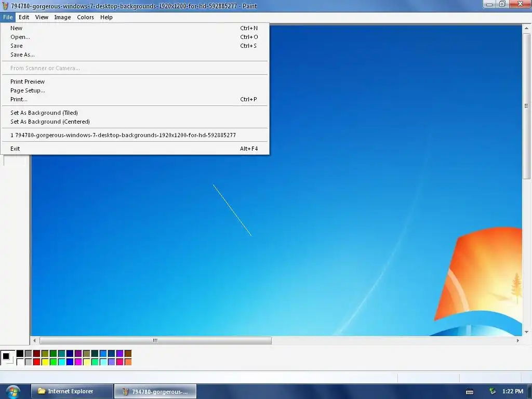Restore down the Paint window
Image resolution: width=532 pixels, height=399 pixels.
pyautogui.click(x=502, y=4)
